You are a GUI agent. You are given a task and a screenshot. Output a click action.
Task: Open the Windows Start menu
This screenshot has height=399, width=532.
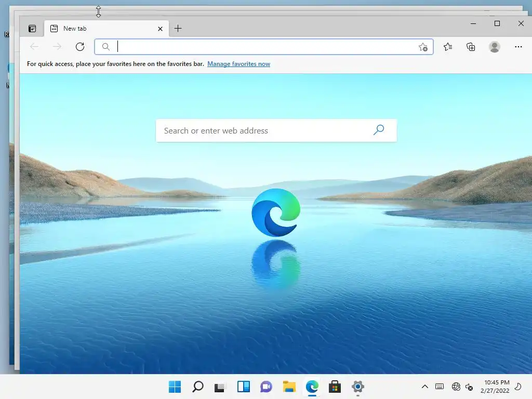[175, 387]
